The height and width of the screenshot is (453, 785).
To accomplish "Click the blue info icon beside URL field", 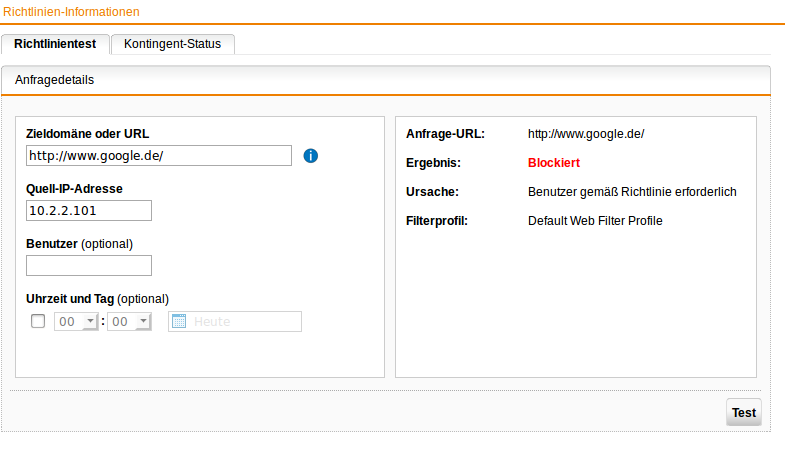I will click(310, 156).
